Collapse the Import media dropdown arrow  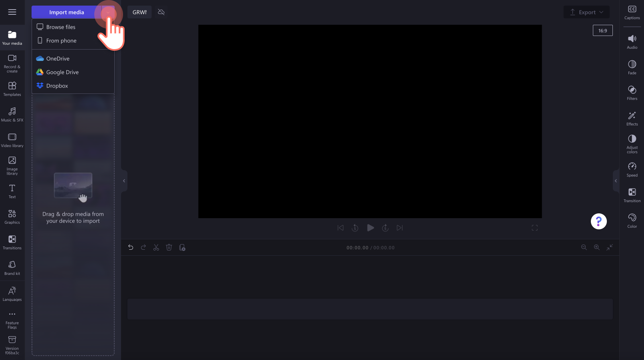[x=108, y=12]
